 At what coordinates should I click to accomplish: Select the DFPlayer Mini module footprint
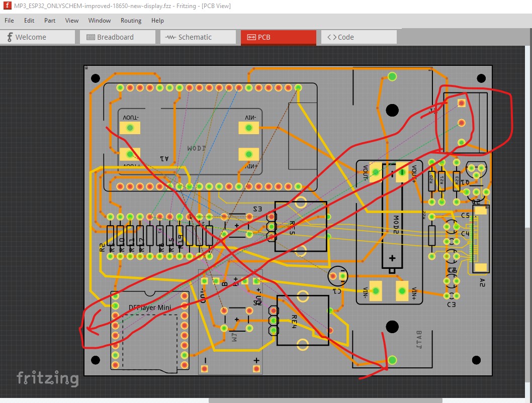(x=149, y=308)
